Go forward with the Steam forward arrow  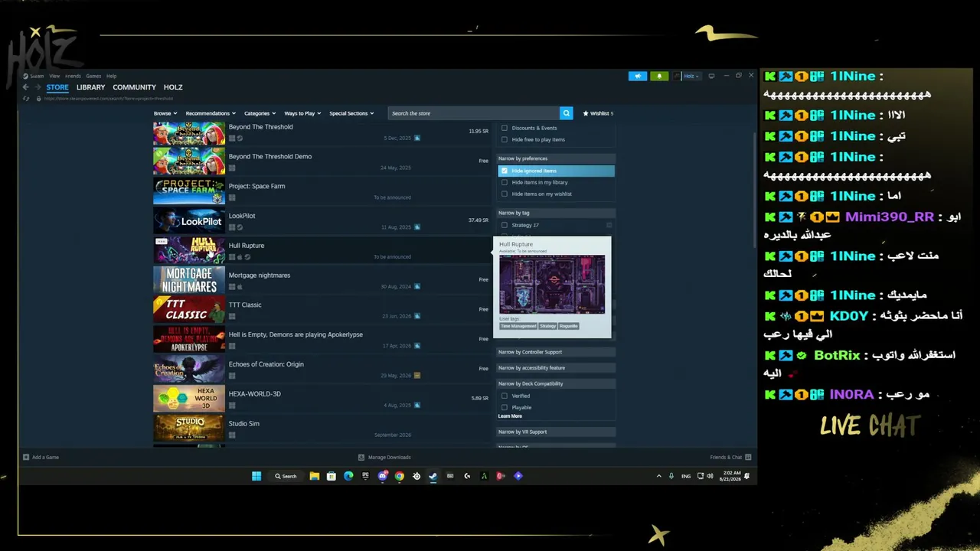click(37, 87)
